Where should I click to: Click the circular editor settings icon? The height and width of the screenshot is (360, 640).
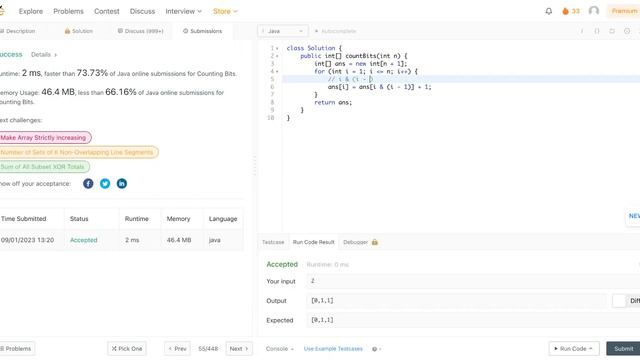(627, 31)
